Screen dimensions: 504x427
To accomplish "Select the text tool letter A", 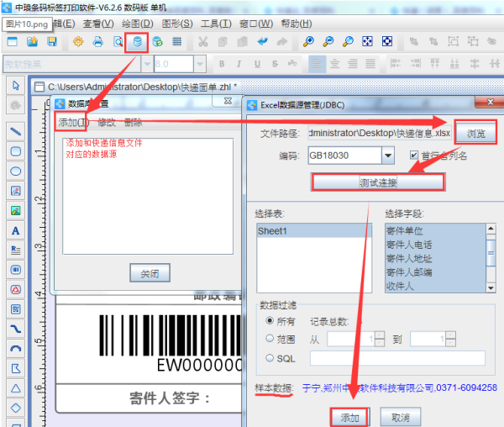I will (15, 230).
